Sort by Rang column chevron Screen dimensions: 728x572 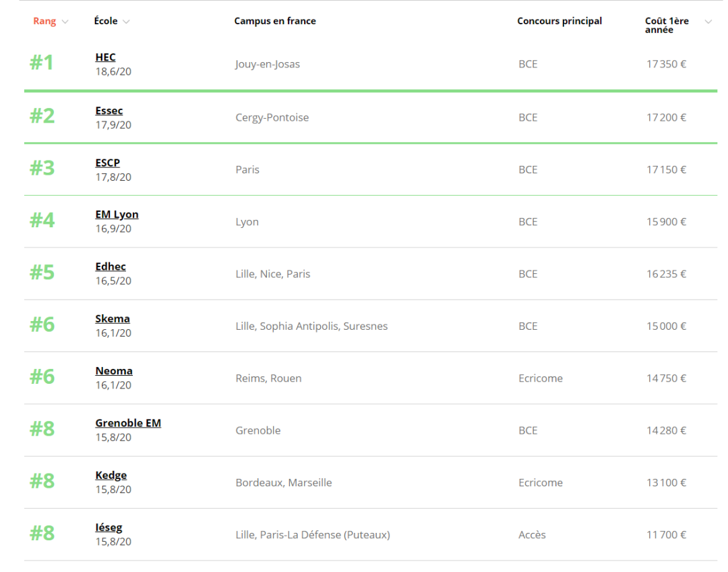click(x=65, y=22)
